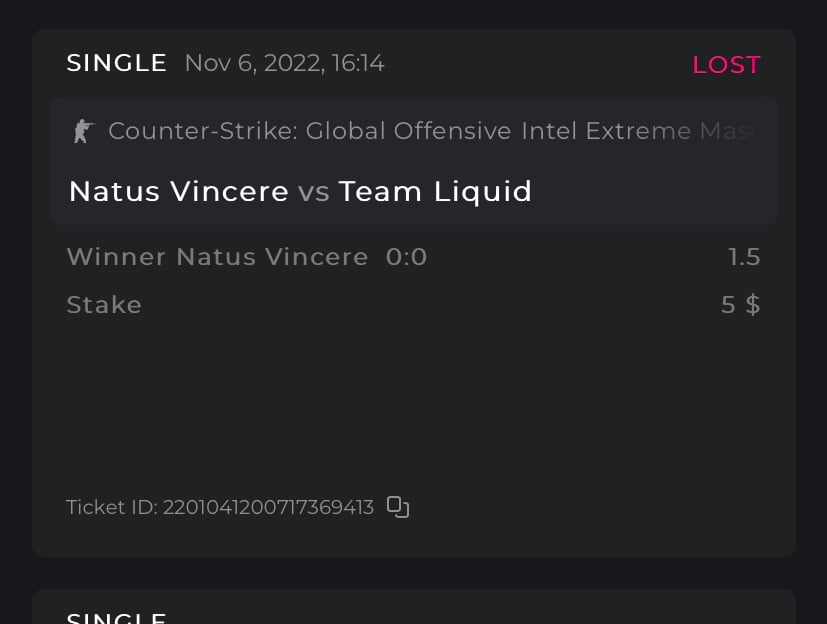
Task: Select the SINGLE bet type label
Action: [x=116, y=63]
